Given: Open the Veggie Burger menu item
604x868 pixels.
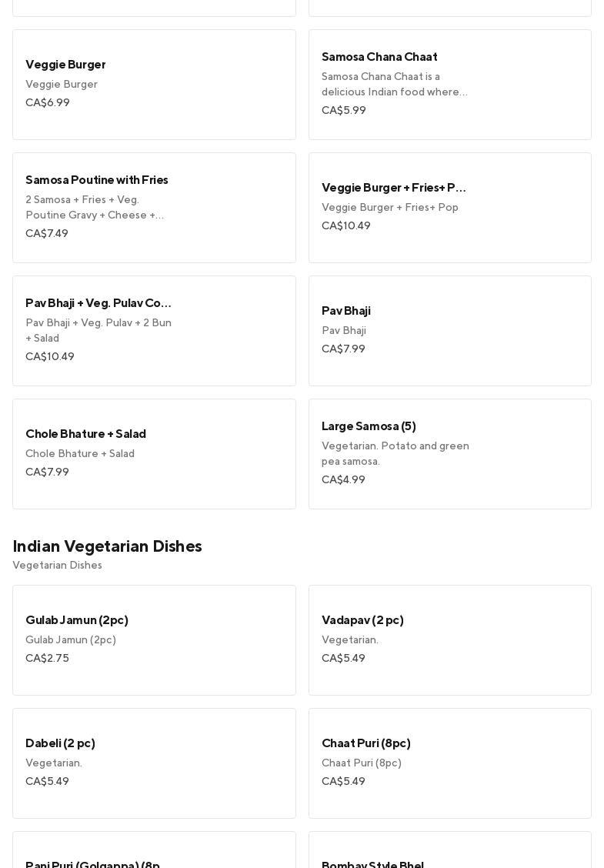Looking at the screenshot, I should click(x=154, y=85).
